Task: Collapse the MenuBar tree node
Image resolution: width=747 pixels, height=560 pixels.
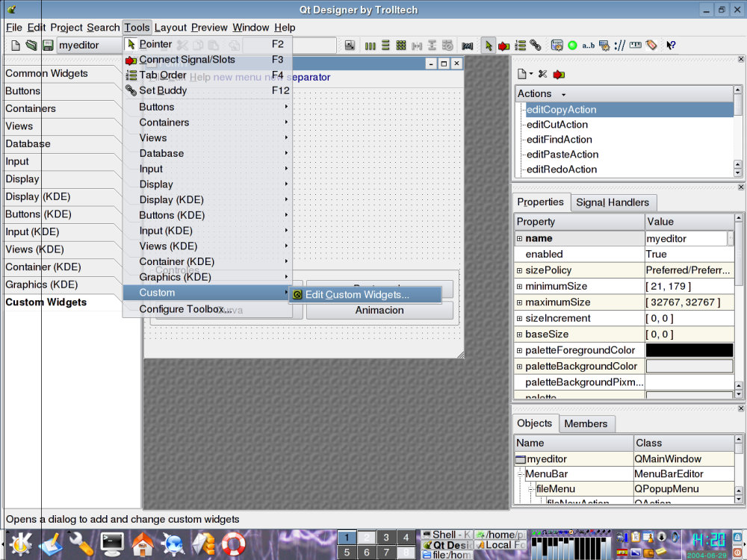Action: (x=521, y=474)
